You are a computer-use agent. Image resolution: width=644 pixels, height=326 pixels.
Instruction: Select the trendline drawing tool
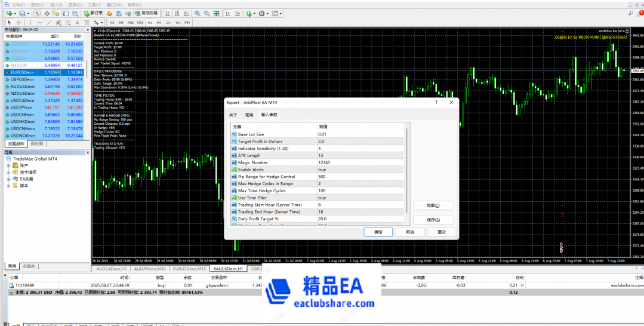49,23
